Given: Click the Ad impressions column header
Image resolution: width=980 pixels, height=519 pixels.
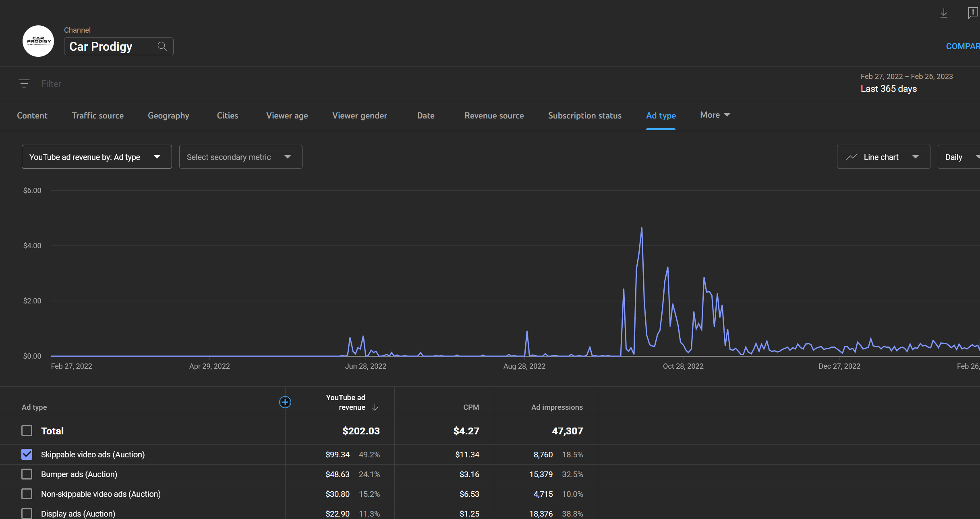Looking at the screenshot, I should (557, 407).
